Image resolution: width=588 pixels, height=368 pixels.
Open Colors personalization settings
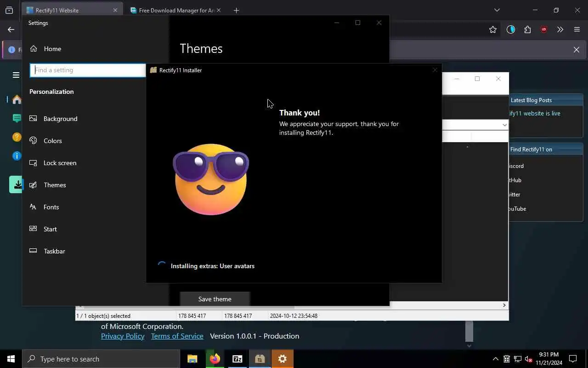[52, 141]
